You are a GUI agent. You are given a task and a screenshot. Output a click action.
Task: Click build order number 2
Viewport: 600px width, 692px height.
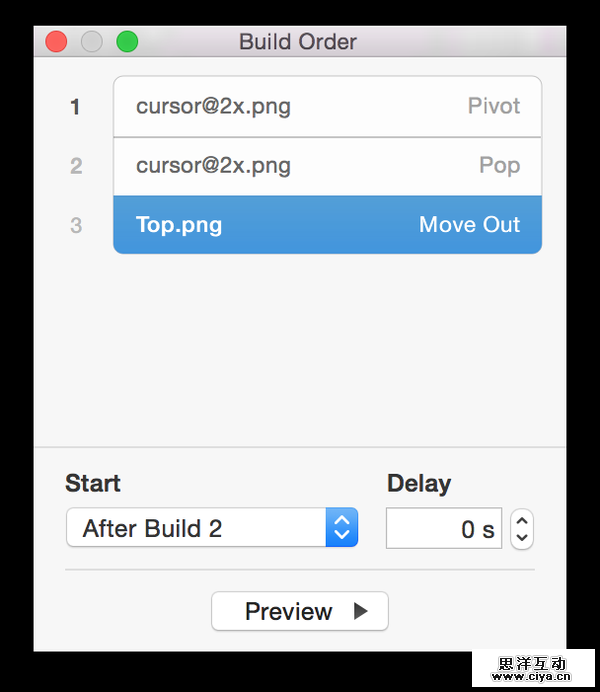76,166
